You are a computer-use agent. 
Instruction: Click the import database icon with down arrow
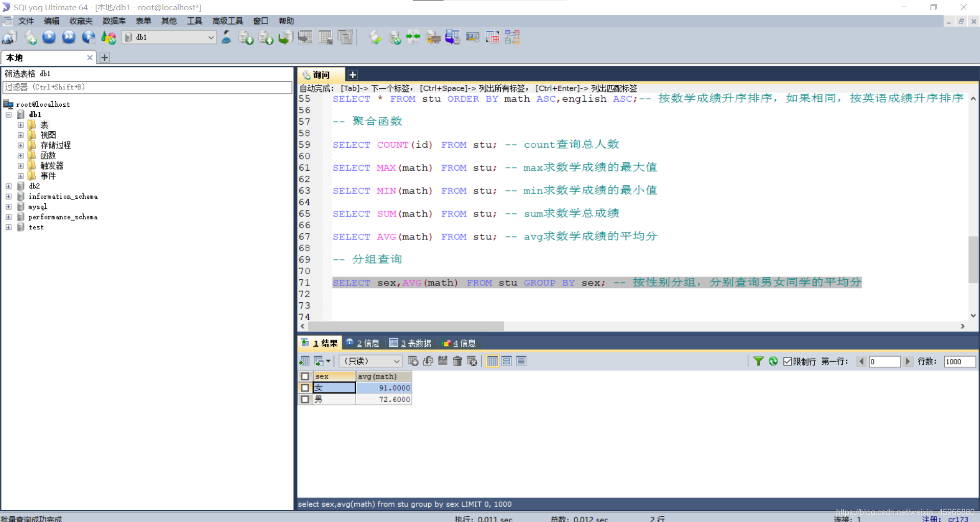click(246, 37)
